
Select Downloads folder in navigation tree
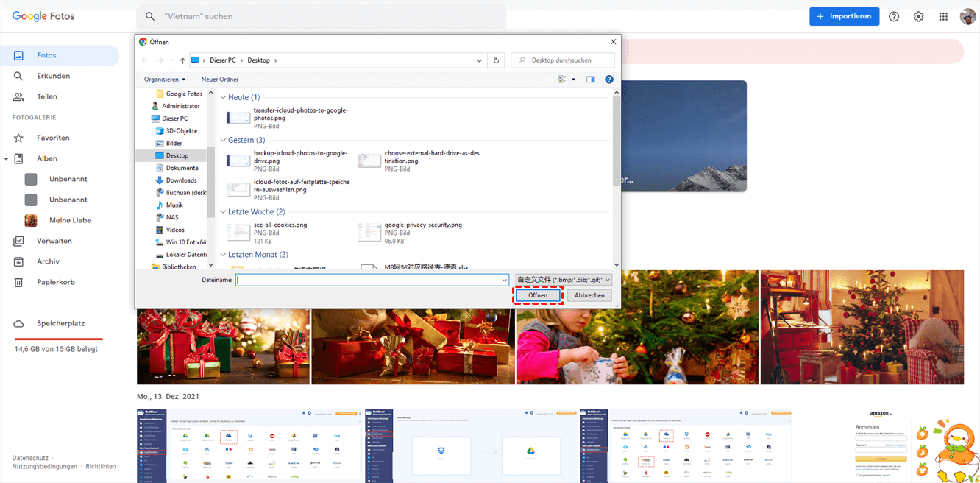[181, 180]
